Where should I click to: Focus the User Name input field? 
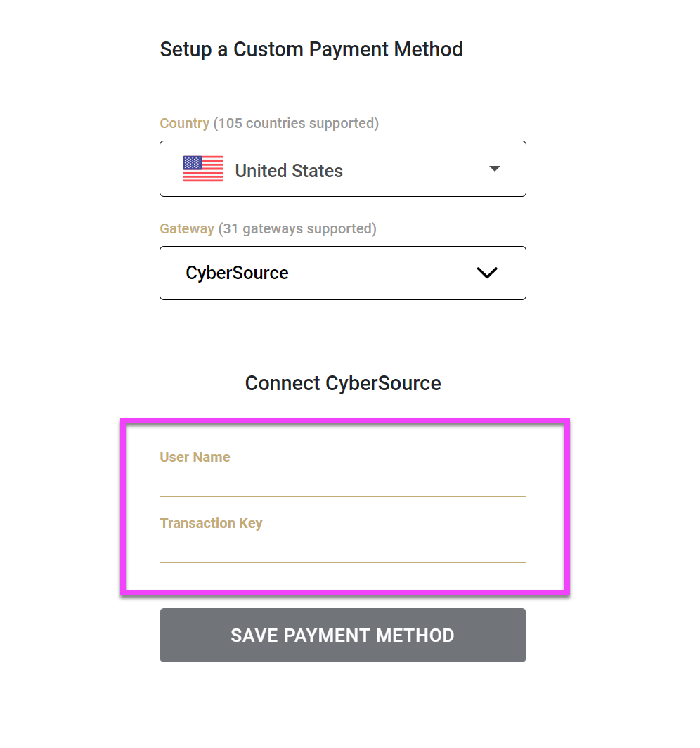(x=342, y=482)
